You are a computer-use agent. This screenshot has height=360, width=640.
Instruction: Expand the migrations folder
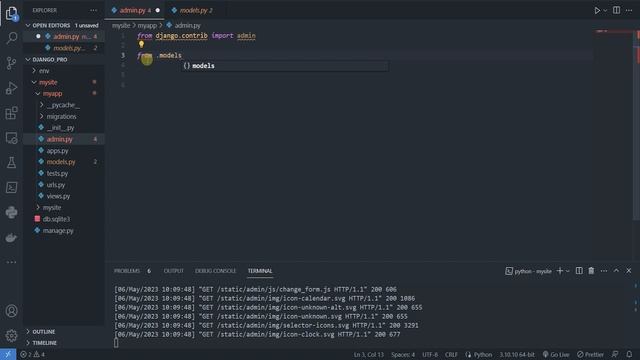64,116
